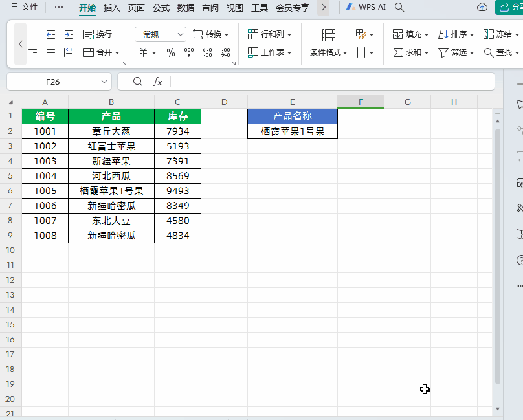Select column B header
523x420 pixels.
[111, 102]
